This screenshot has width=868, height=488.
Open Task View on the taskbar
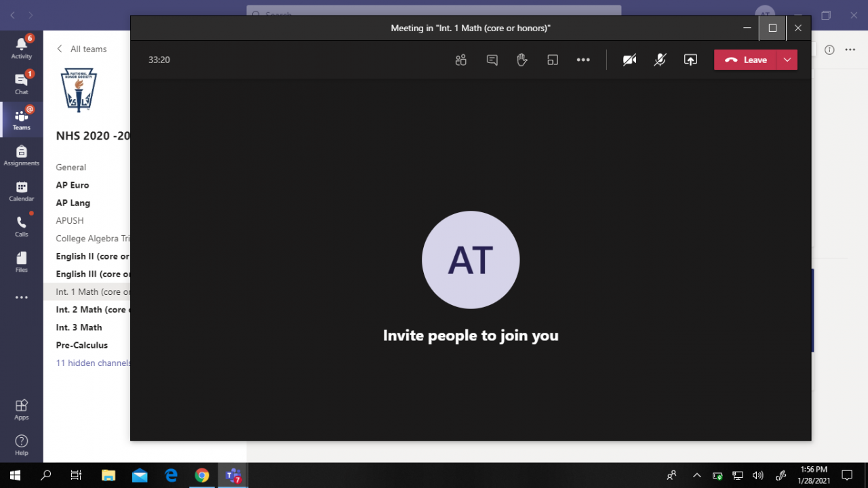point(77,475)
